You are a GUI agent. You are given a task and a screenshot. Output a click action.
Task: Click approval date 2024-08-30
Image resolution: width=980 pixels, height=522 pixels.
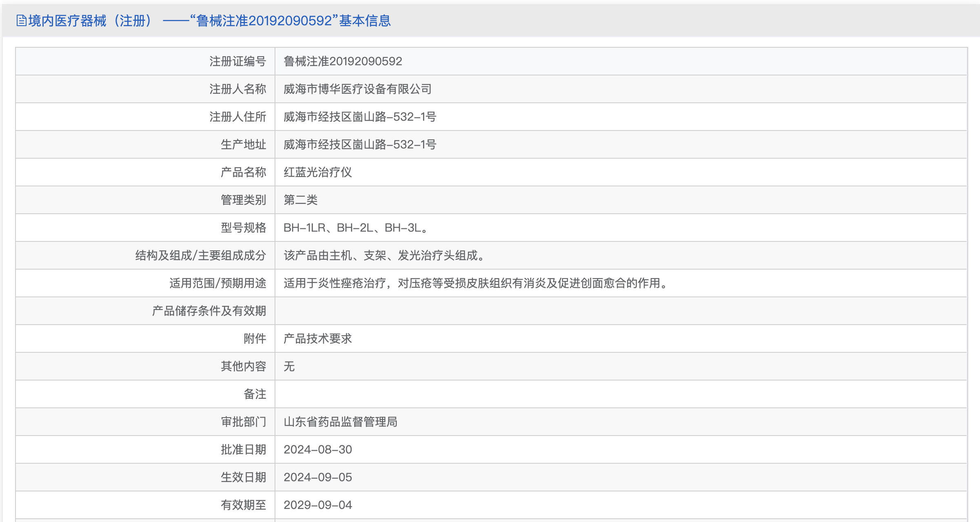point(317,449)
